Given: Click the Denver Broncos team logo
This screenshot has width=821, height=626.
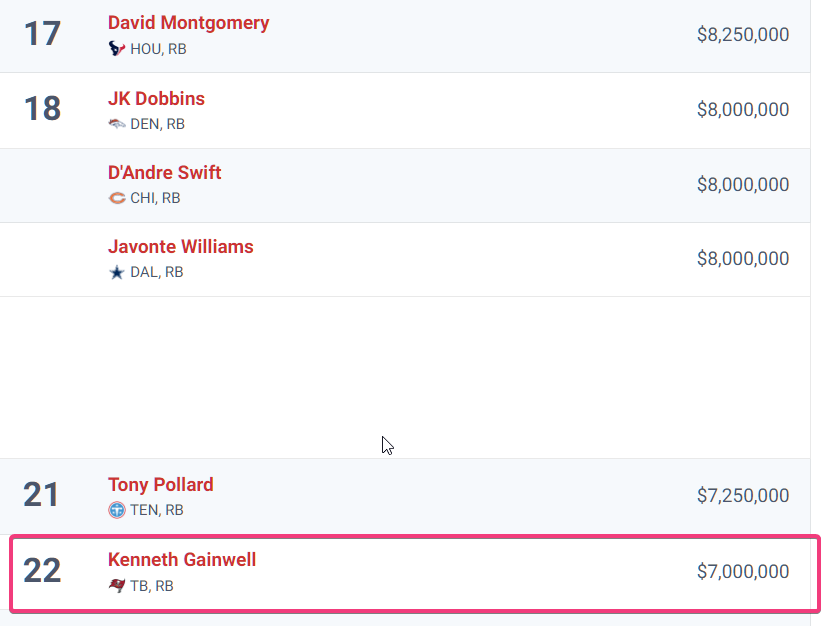Looking at the screenshot, I should pyautogui.click(x=117, y=124).
